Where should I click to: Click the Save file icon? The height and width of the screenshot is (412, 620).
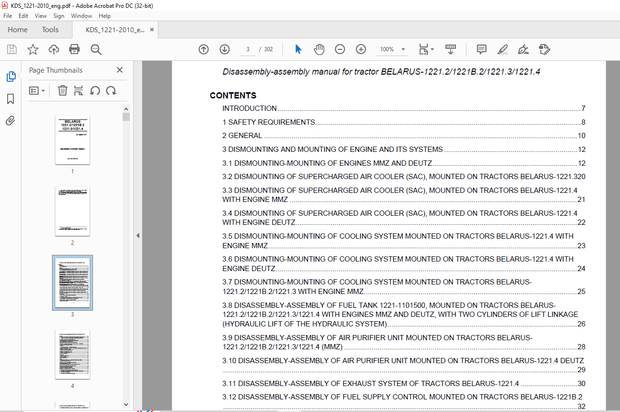(12, 49)
